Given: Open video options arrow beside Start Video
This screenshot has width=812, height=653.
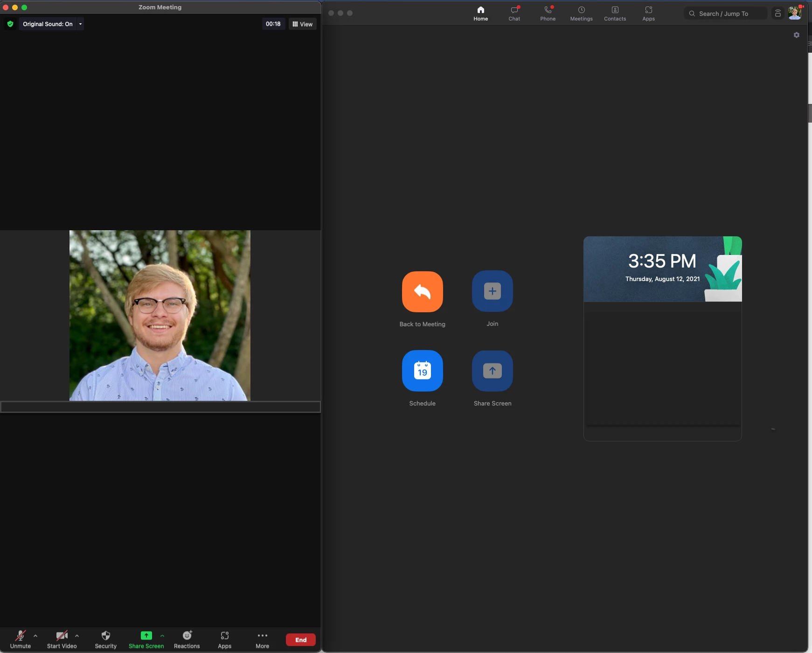Looking at the screenshot, I should point(77,636).
